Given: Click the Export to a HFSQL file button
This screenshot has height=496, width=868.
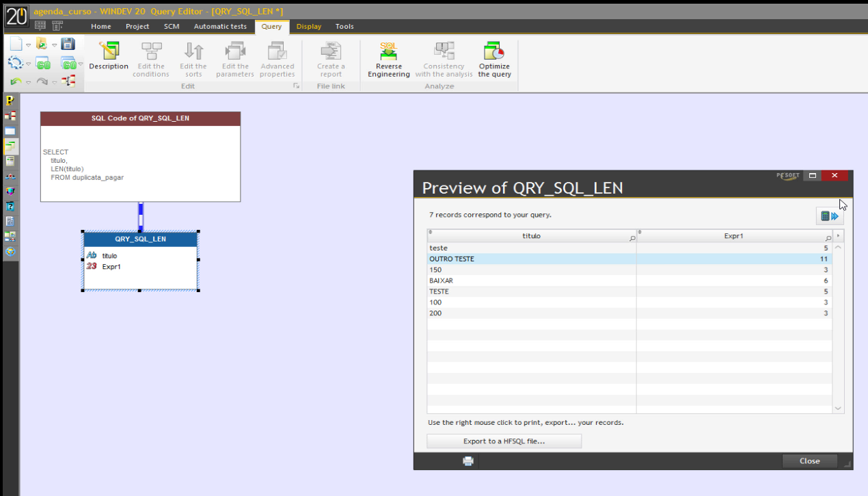Looking at the screenshot, I should coord(504,441).
